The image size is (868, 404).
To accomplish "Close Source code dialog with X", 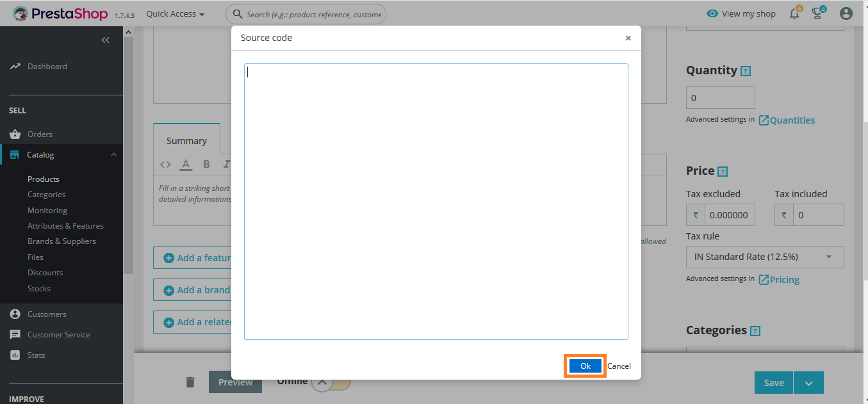I will (x=628, y=38).
